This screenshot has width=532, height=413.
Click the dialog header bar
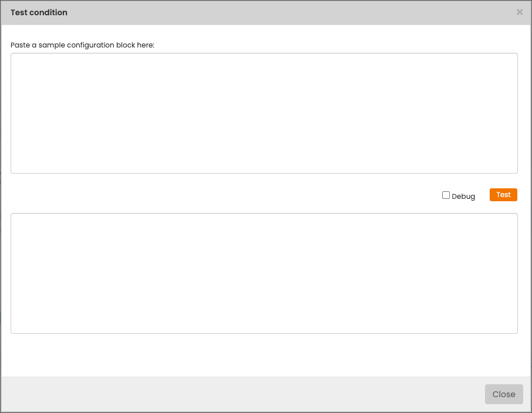pyautogui.click(x=264, y=12)
